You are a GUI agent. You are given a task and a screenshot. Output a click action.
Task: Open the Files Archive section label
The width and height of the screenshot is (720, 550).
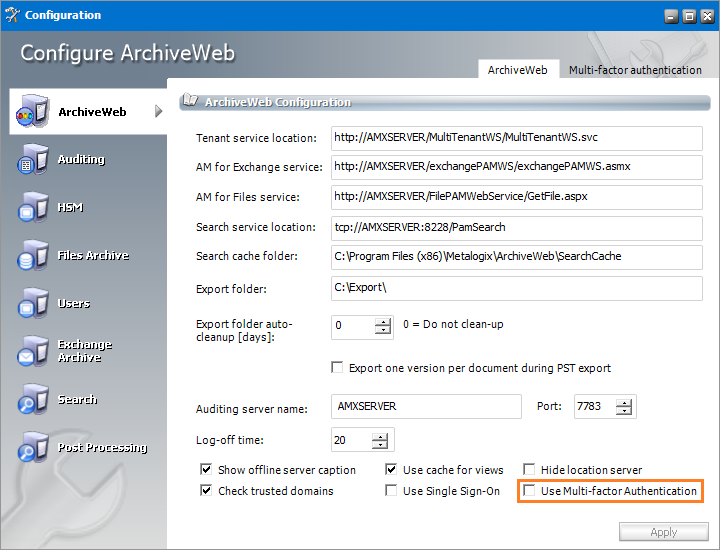point(93,255)
